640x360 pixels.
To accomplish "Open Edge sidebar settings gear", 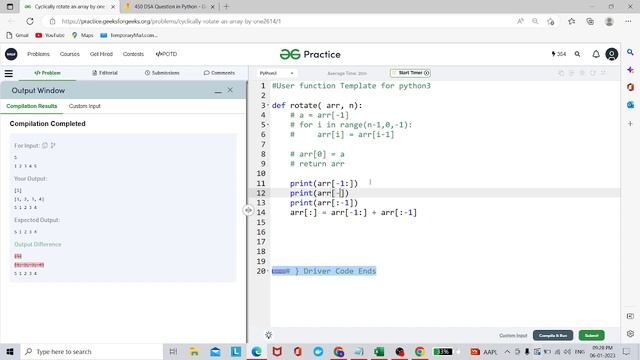I will 630,333.
